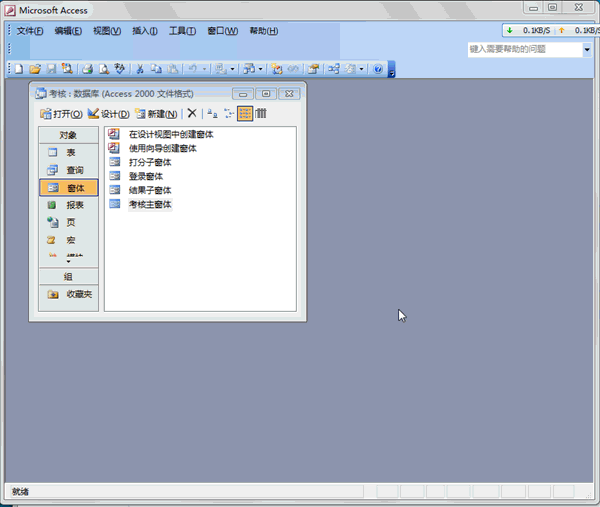
Task: Click the 组 groups header
Action: [68, 277]
